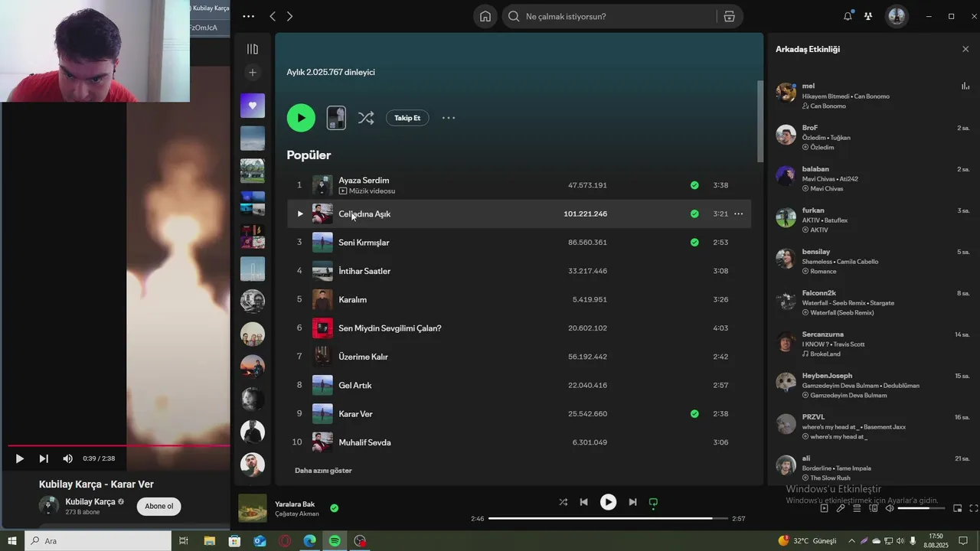Pause or play Yaralara Bak in player bar
The height and width of the screenshot is (551, 980).
[x=608, y=502]
